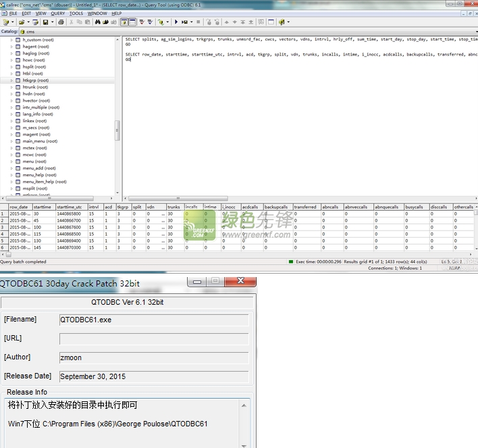The image size is (478, 448).
Task: Click the Filename field QTODBC61.exe
Action: [x=154, y=320]
